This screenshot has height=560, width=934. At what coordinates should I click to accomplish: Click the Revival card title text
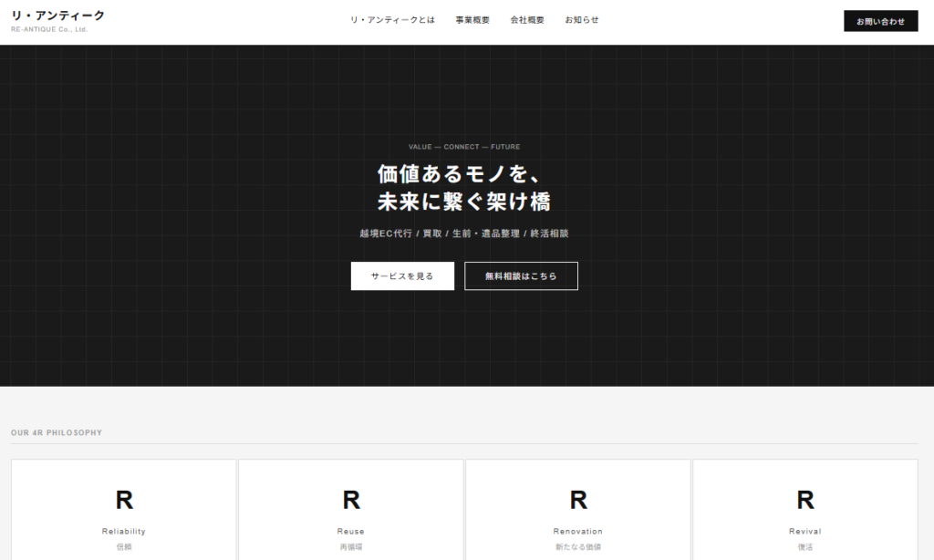click(805, 531)
